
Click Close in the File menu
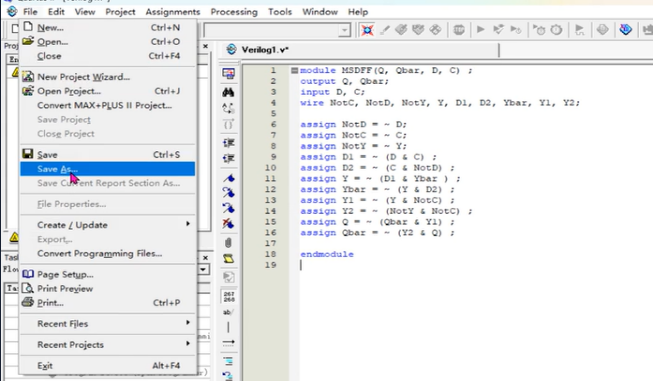click(x=108, y=56)
